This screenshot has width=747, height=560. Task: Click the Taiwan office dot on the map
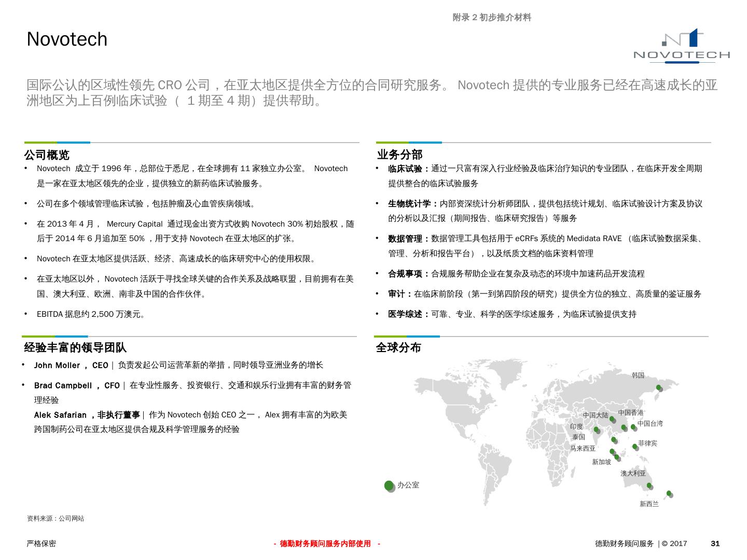point(633,427)
